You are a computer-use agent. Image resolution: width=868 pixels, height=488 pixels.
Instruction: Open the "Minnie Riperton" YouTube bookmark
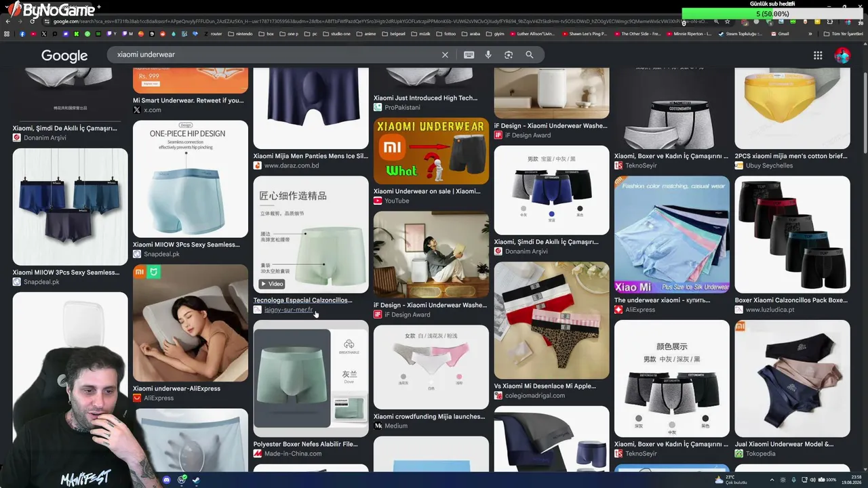click(x=688, y=34)
